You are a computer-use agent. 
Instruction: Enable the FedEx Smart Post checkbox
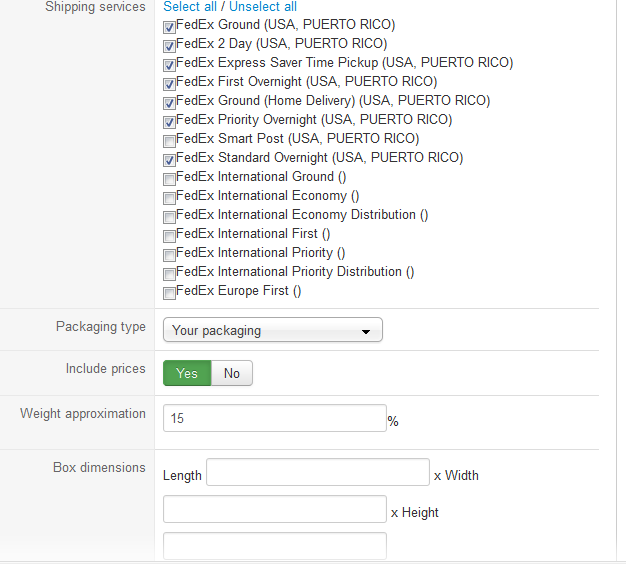coord(169,140)
